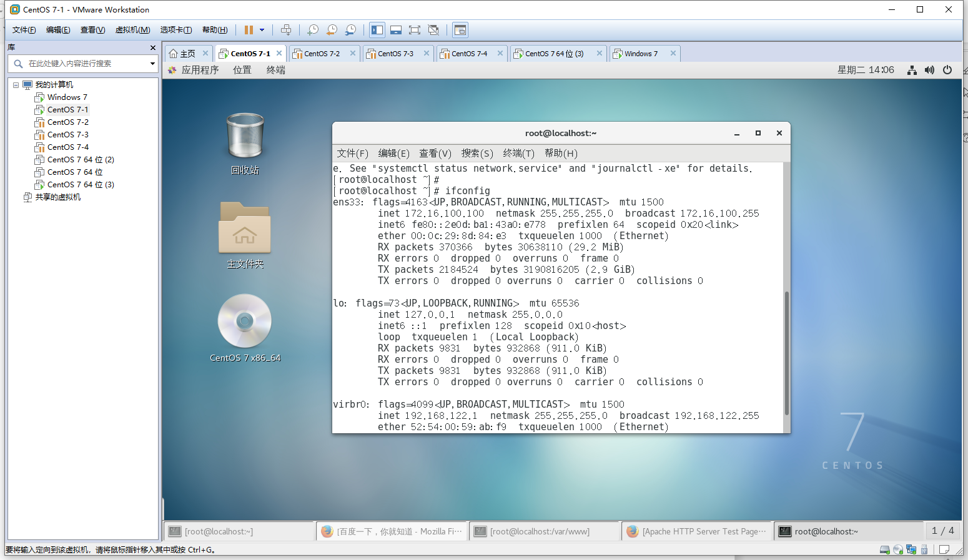The image size is (968, 560).
Task: Select Windows 7 in the library tree
Action: click(x=61, y=97)
